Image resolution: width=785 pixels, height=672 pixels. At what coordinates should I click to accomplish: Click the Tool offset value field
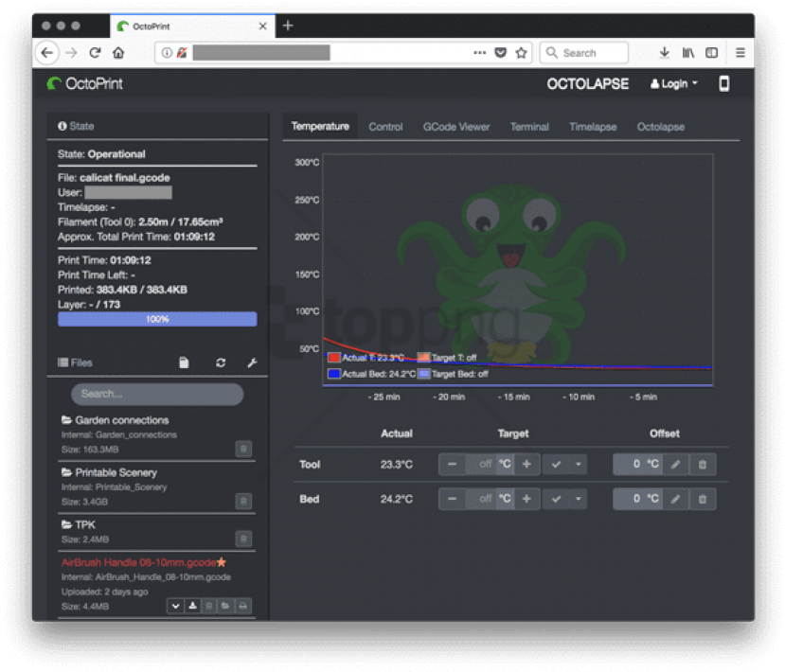click(629, 465)
